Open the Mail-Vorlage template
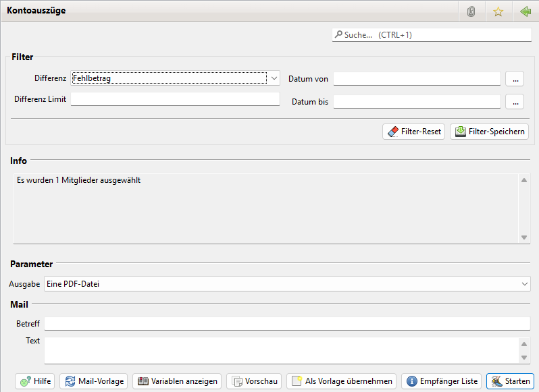 coord(94,381)
